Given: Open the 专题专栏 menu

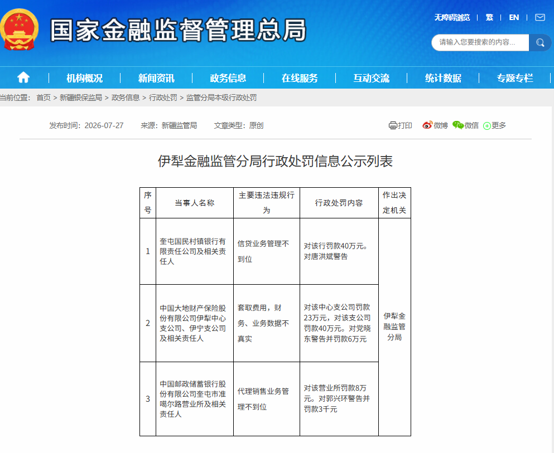Looking at the screenshot, I should [x=515, y=78].
